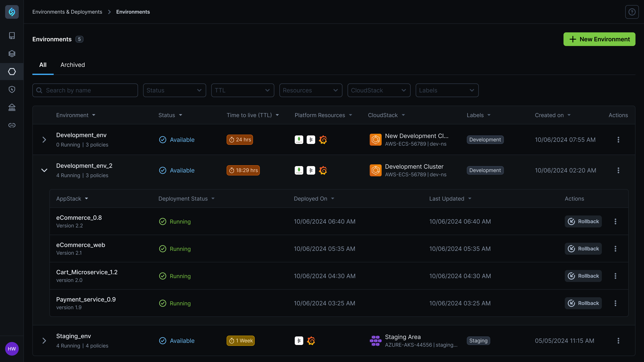Viewport: 644px width, 362px height.
Task: Open the shield security sidebar icon
Action: (x=12, y=89)
